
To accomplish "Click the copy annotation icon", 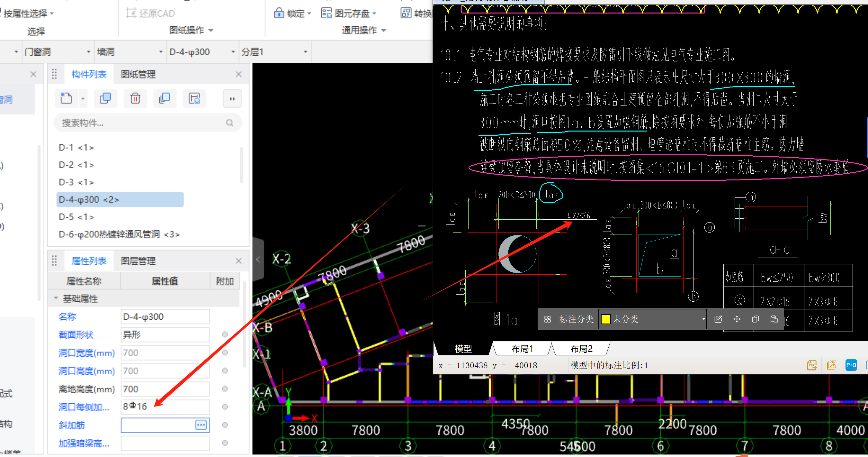I will pos(756,319).
